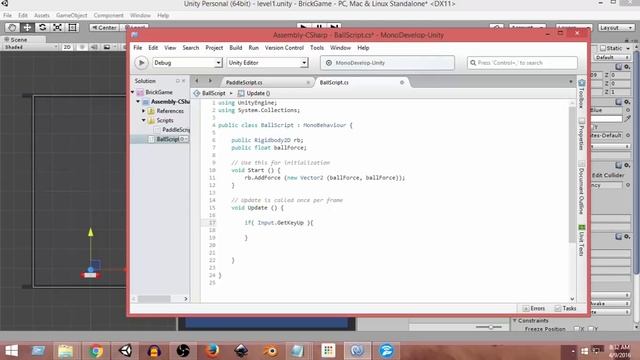The image size is (640, 360).
Task: Click the MonoDevelop Run play button
Action: point(141,63)
